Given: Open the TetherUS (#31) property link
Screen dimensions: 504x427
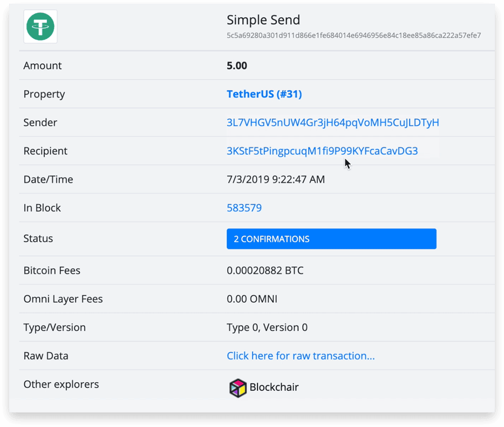Looking at the screenshot, I should point(264,94).
